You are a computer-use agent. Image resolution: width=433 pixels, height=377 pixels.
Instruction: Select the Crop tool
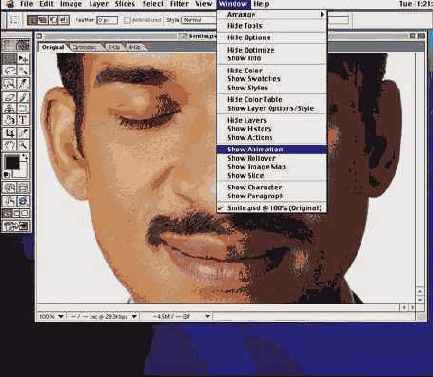[10, 133]
